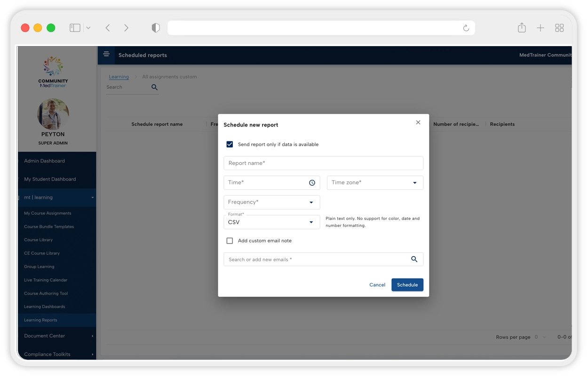Image resolution: width=588 pixels, height=376 pixels.
Task: Click the Schedule button
Action: point(407,285)
